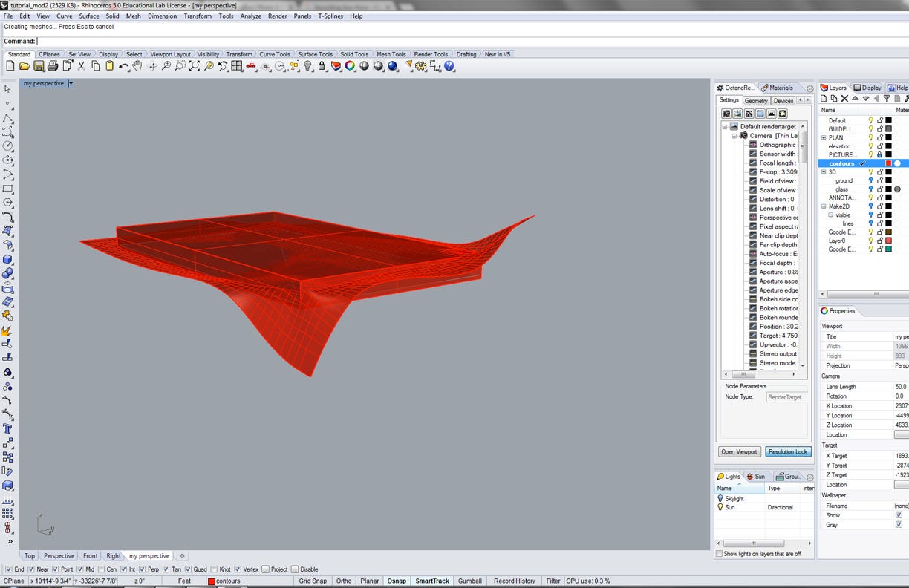Unlock the PICTURE layer padlock
Image resolution: width=909 pixels, height=588 pixels.
pos(880,154)
